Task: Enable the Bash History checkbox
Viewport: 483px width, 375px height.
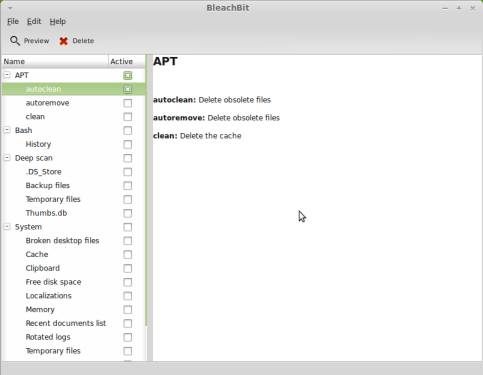Action: tap(127, 144)
